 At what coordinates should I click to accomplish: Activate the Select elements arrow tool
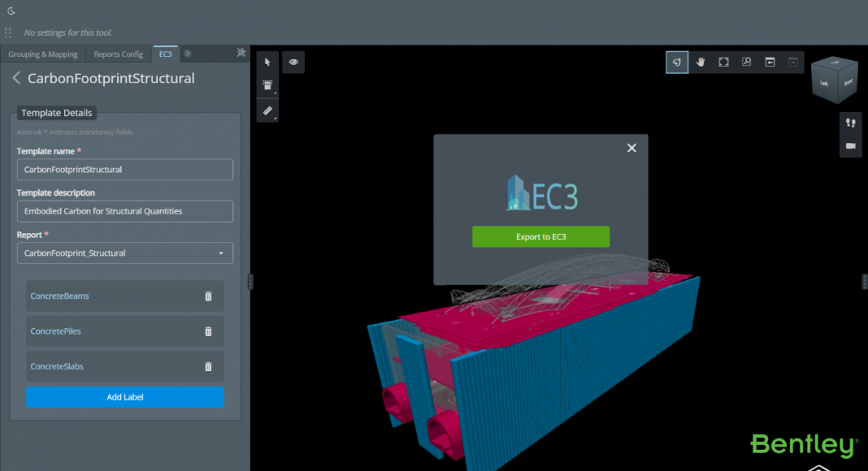(x=267, y=62)
